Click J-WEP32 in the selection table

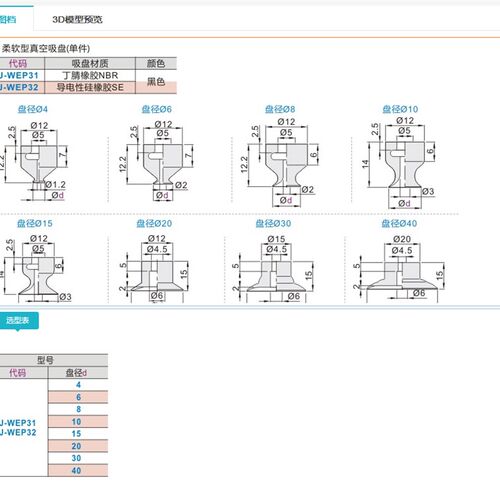point(18,432)
